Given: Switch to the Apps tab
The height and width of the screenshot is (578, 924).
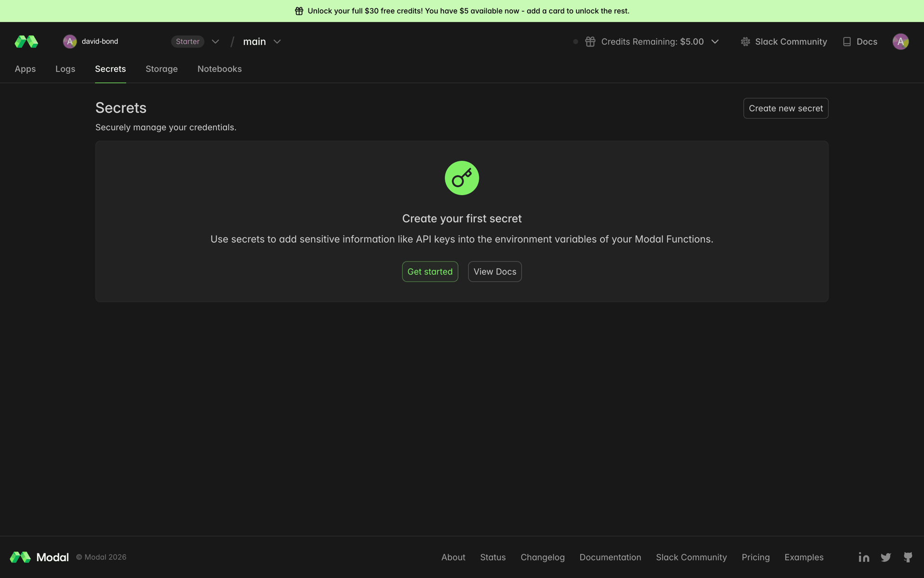Looking at the screenshot, I should 25,69.
